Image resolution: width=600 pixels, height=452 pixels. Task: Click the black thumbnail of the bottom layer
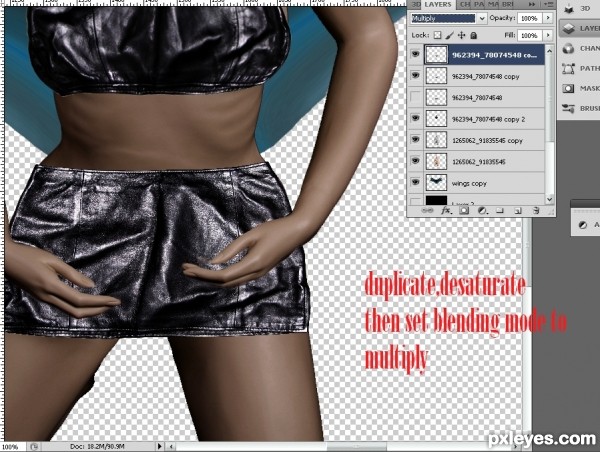[x=436, y=200]
